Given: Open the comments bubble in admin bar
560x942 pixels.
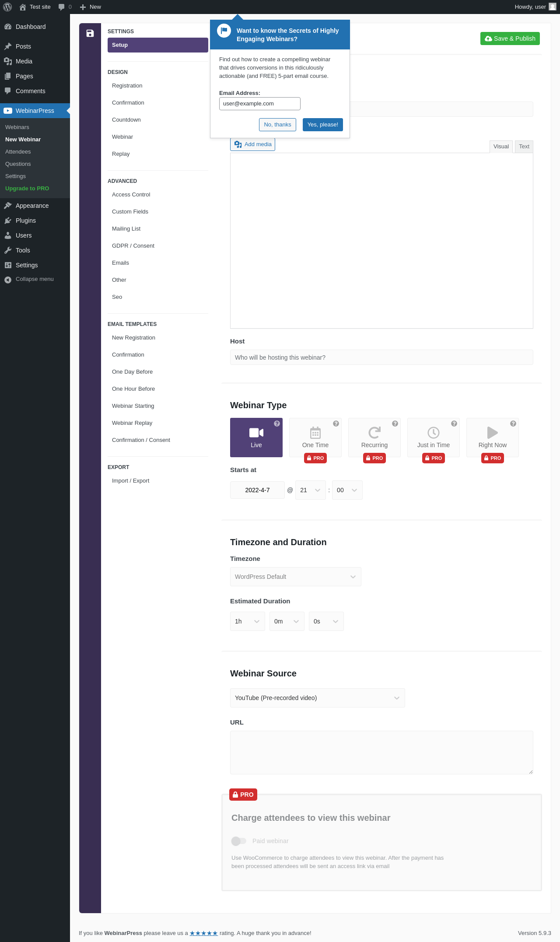Looking at the screenshot, I should point(62,7).
